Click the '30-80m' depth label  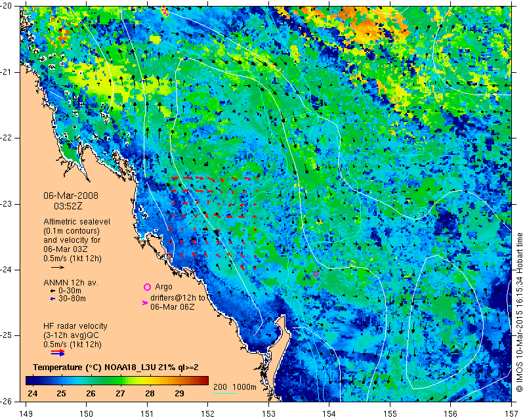pos(72,299)
